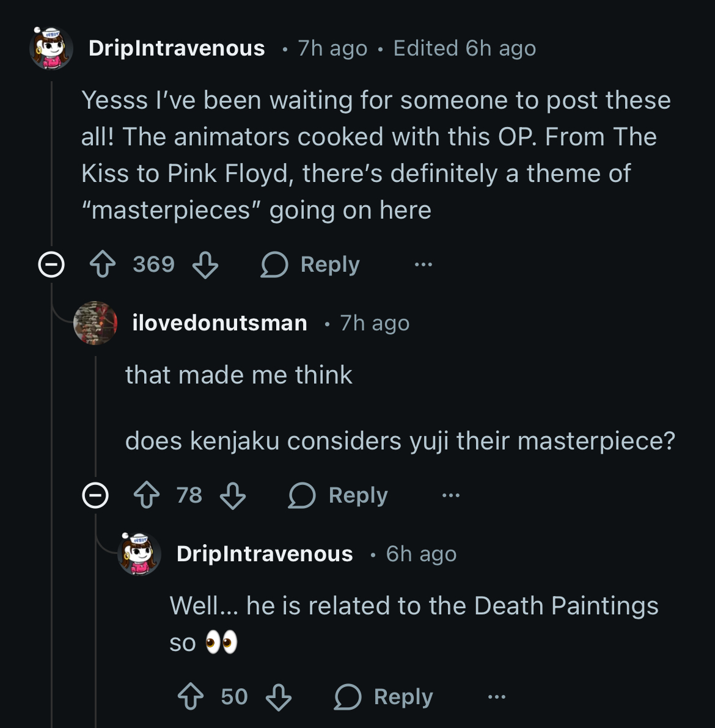The width and height of the screenshot is (715, 728).
Task: Upvote the Death Paintings reply
Action: [x=191, y=697]
